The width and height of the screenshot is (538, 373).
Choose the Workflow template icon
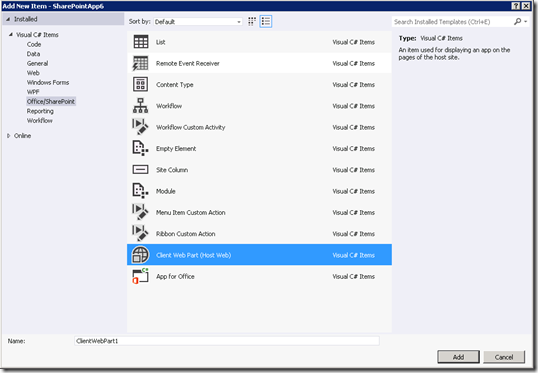[x=140, y=106]
